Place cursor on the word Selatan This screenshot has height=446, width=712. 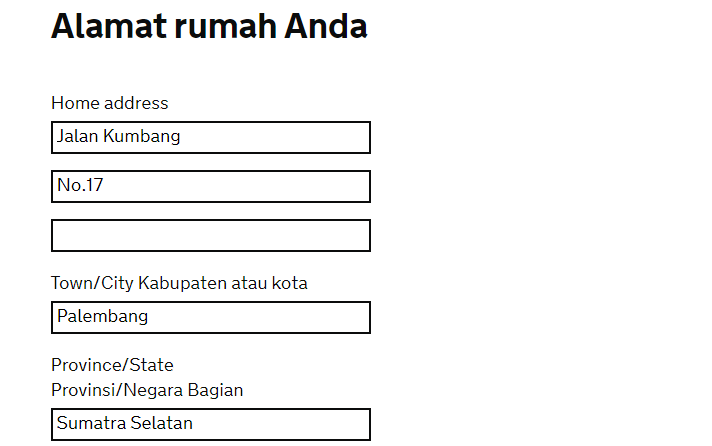pyautogui.click(x=162, y=423)
